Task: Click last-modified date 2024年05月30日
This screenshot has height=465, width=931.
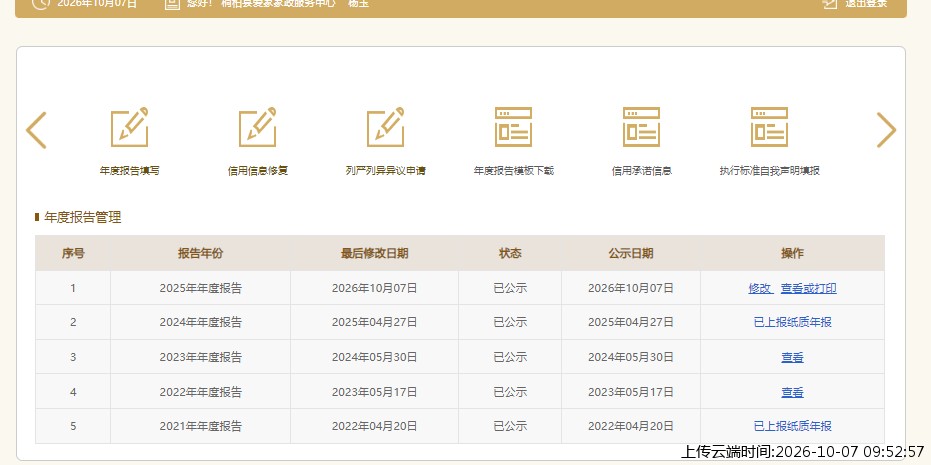Action: [x=375, y=358]
